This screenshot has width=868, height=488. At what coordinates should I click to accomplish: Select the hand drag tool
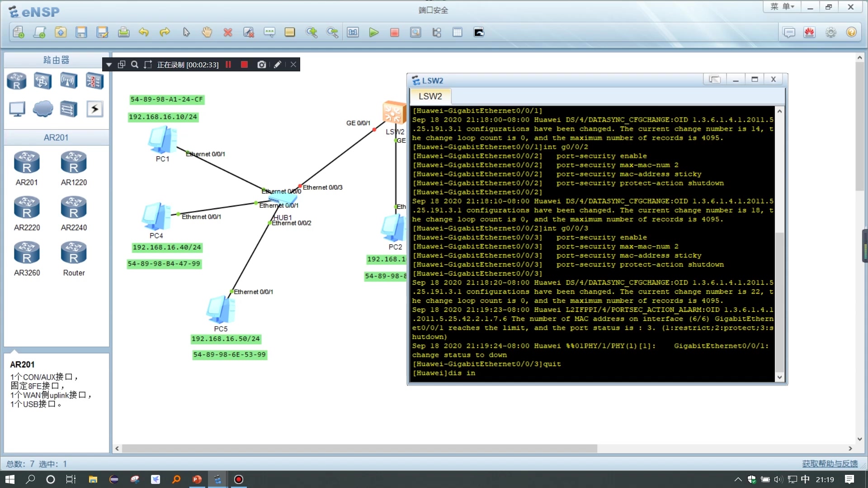tap(207, 33)
